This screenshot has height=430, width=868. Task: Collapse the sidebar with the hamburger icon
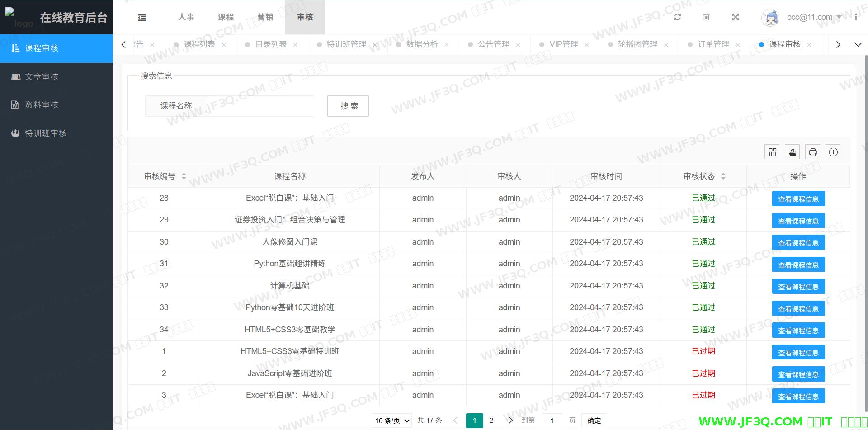(142, 18)
